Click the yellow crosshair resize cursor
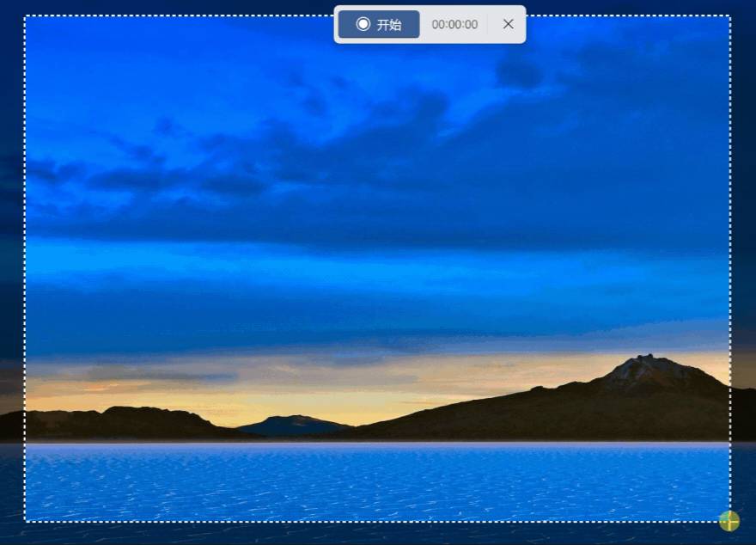This screenshot has width=756, height=545. click(729, 521)
